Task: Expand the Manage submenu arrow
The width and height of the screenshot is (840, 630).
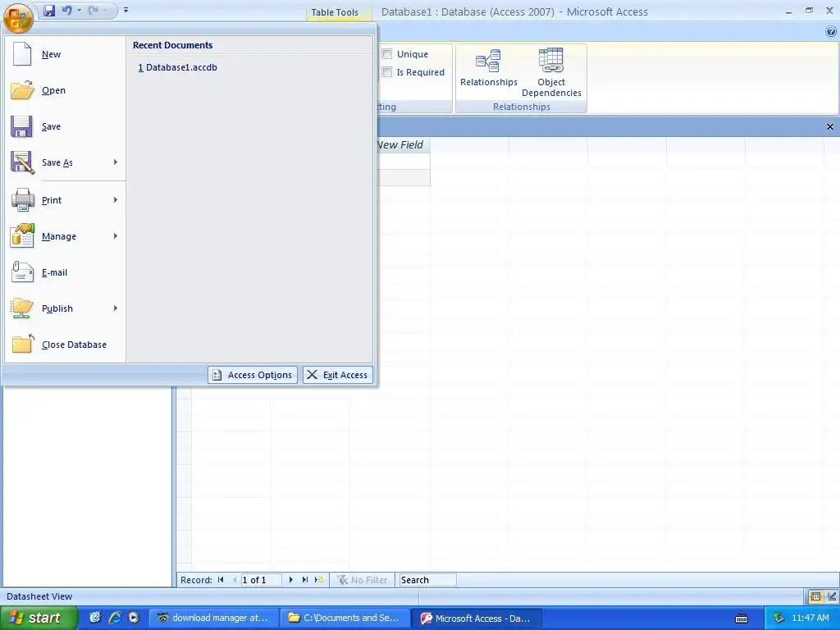Action: (116, 236)
